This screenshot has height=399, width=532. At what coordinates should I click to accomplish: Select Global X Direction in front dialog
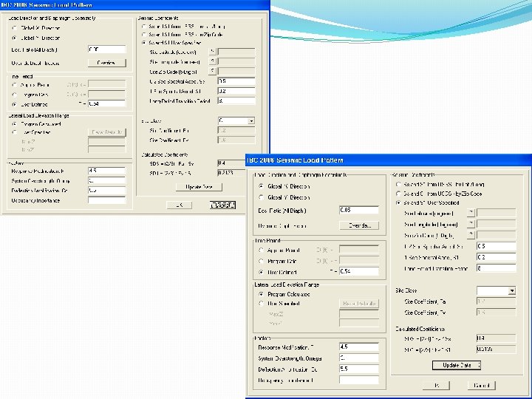coord(261,186)
